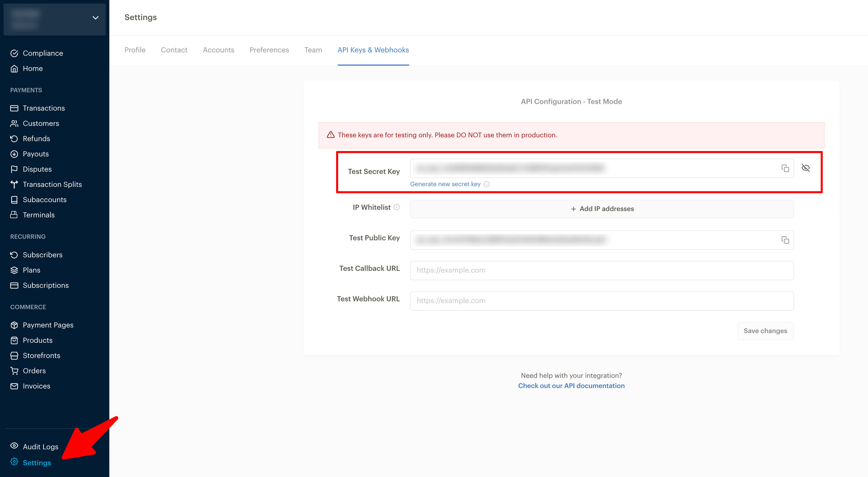
Task: Open Subscribers in the sidebar
Action: click(42, 255)
